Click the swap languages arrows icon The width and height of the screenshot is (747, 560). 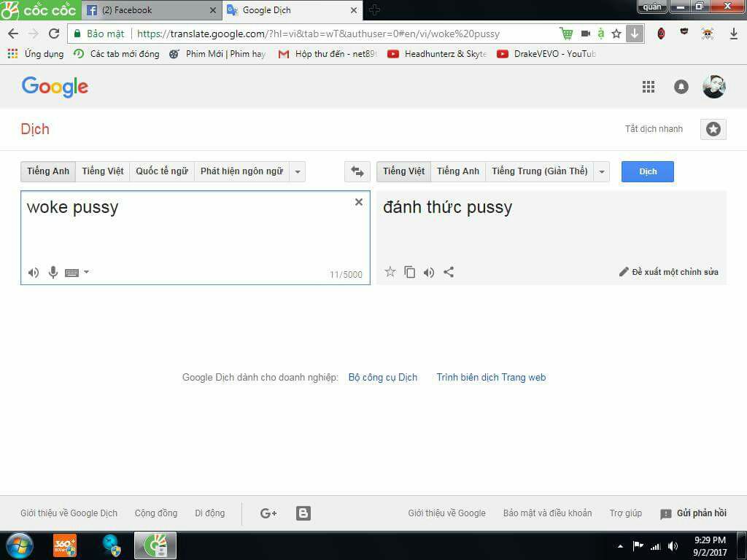click(357, 171)
